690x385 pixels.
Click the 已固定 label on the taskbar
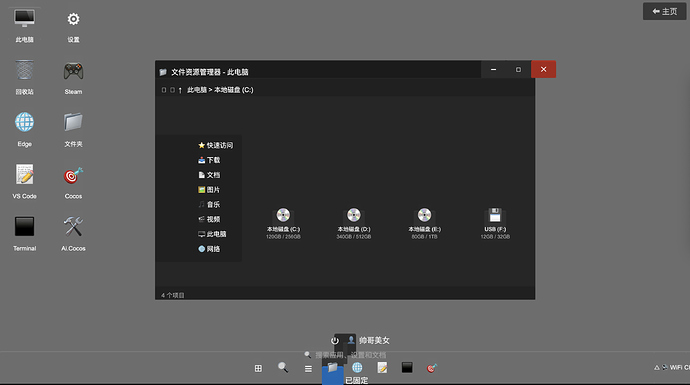[356, 381]
